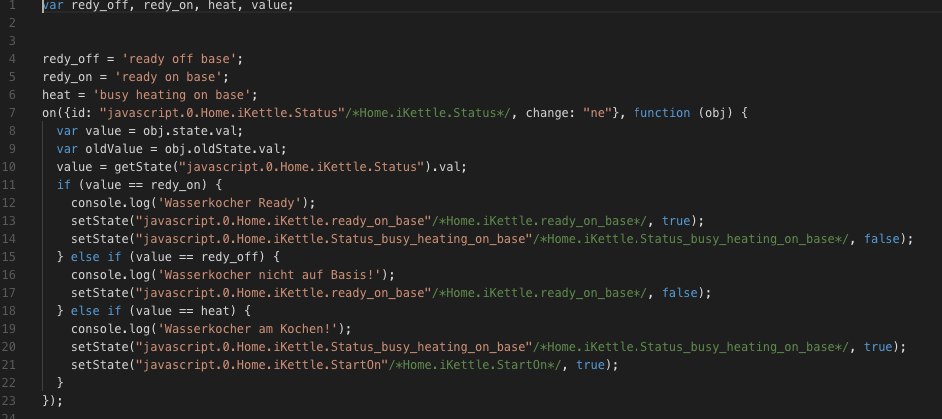The width and height of the screenshot is (942, 419).
Task: Click console.log on line 16
Action: pyautogui.click(x=111, y=275)
